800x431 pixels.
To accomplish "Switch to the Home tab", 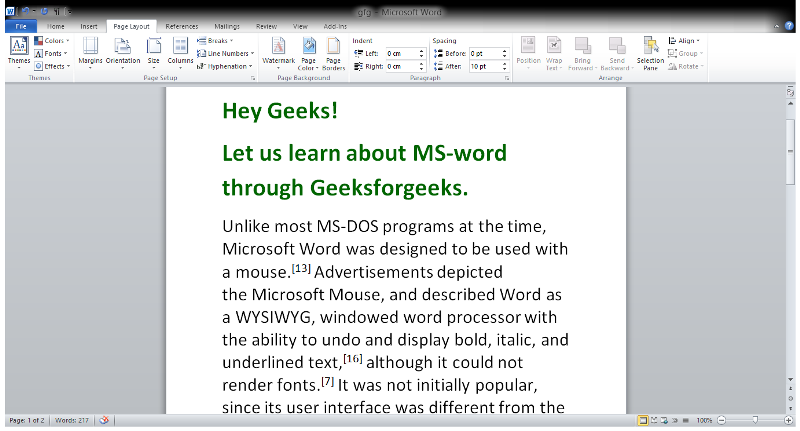I will pos(56,27).
